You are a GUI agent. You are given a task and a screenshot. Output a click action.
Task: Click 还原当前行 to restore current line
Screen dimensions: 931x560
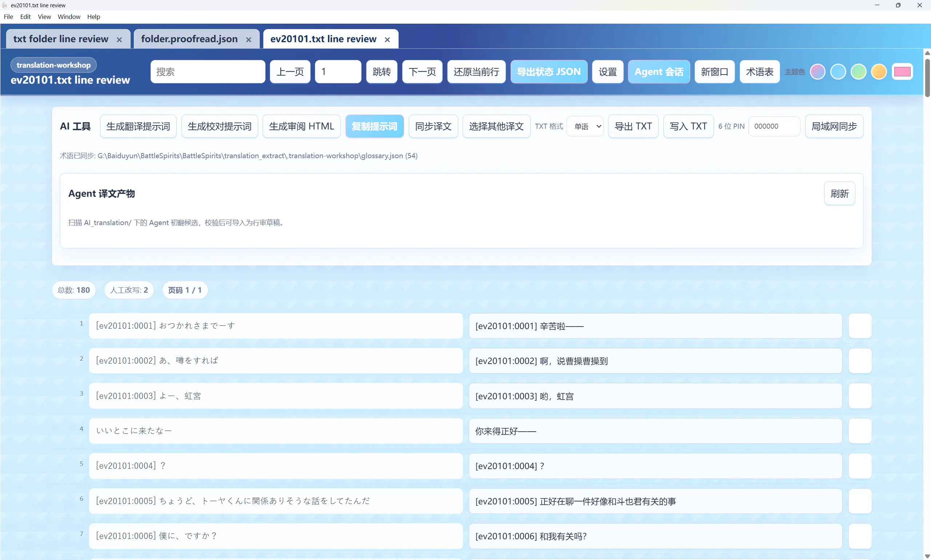(x=476, y=72)
